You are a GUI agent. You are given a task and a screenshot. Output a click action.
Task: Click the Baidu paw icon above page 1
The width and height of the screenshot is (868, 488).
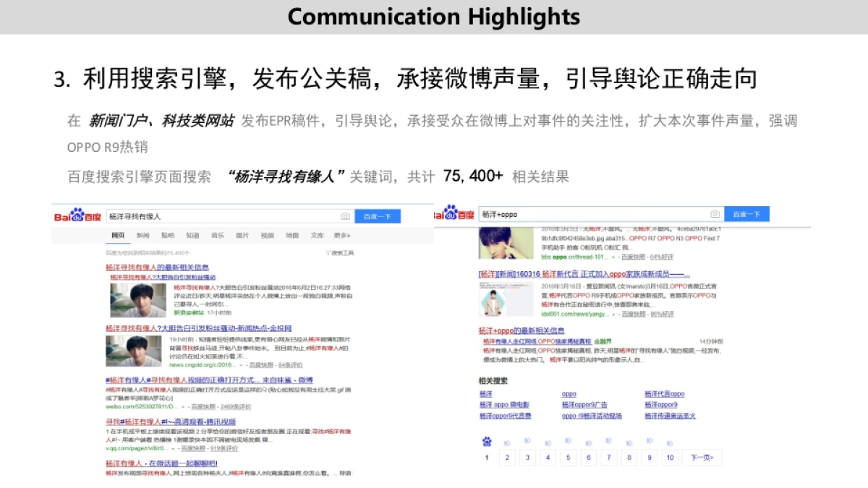(x=487, y=442)
